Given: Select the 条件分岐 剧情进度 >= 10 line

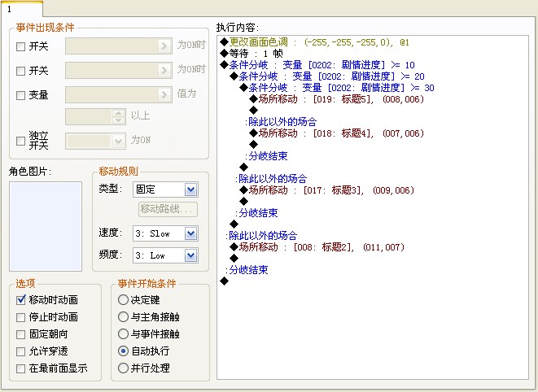Looking at the screenshot, I should point(317,65).
